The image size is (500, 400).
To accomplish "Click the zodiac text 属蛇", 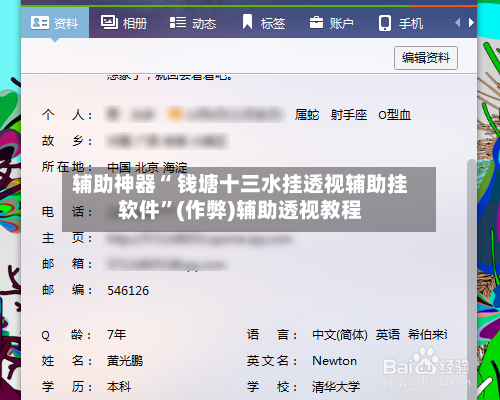I will pos(307,115).
